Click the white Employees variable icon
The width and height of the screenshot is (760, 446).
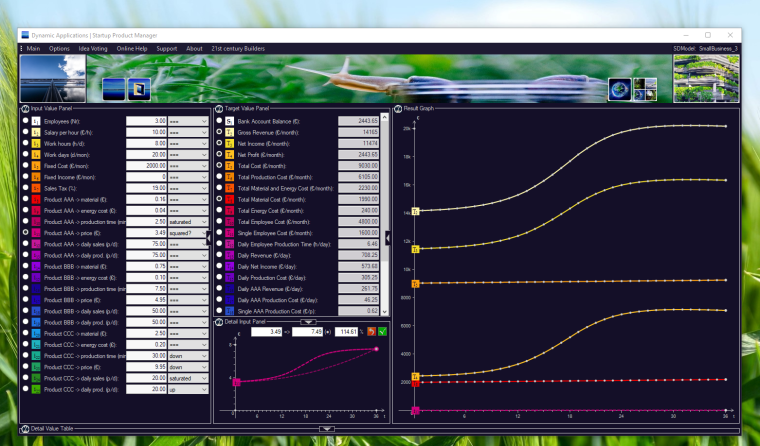pos(36,120)
